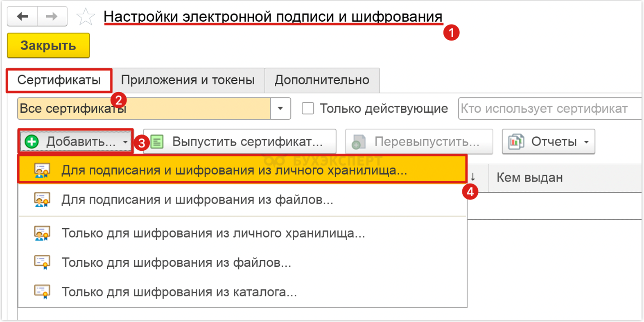Click the green document icon for Выпустить сертификат
This screenshot has width=644, height=322.
click(x=157, y=142)
